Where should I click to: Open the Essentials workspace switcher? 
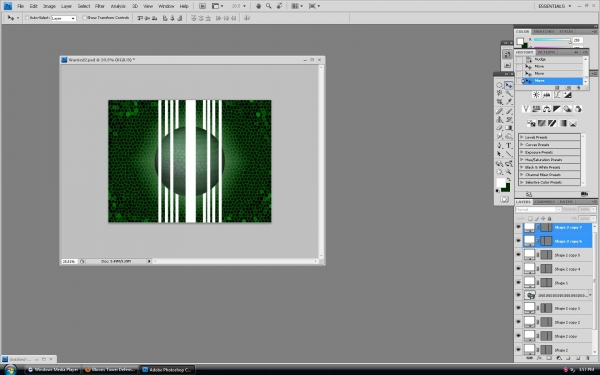pyautogui.click(x=554, y=6)
